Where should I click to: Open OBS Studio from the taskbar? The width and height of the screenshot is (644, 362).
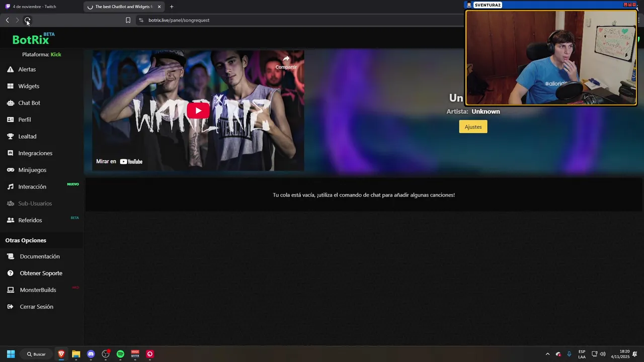106,354
